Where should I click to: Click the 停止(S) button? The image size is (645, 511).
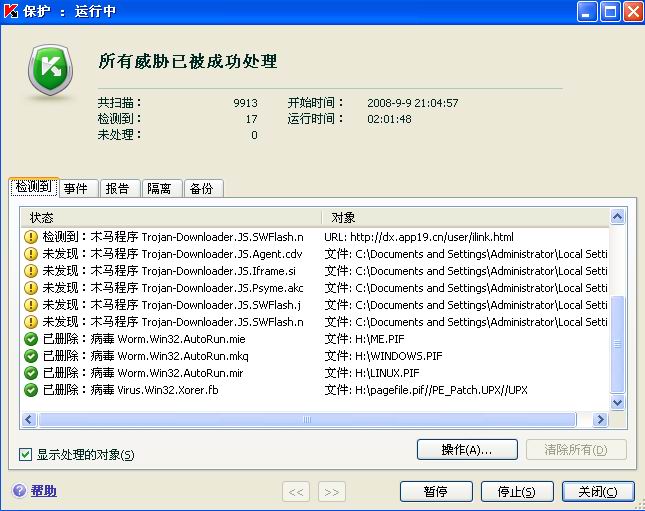(x=517, y=491)
